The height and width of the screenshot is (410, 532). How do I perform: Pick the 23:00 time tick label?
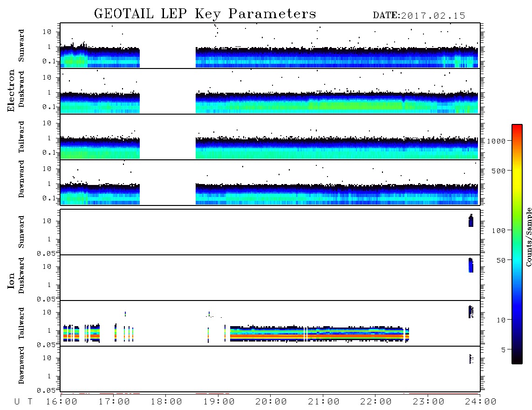(x=429, y=402)
